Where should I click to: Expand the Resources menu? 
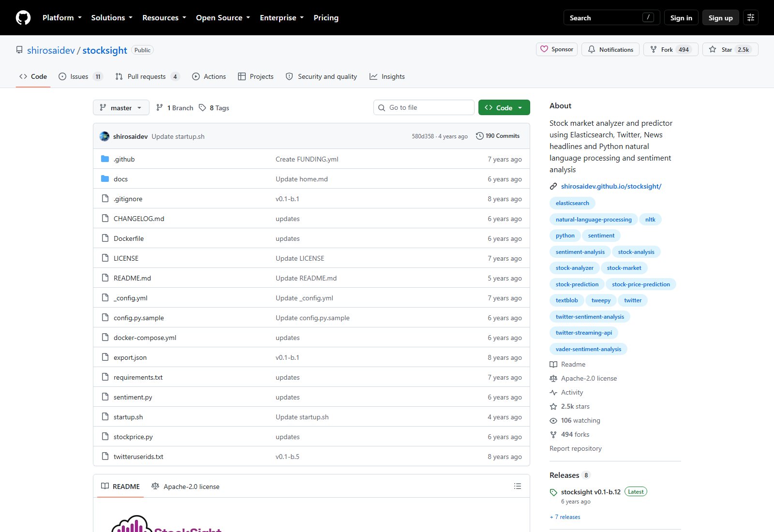(164, 18)
